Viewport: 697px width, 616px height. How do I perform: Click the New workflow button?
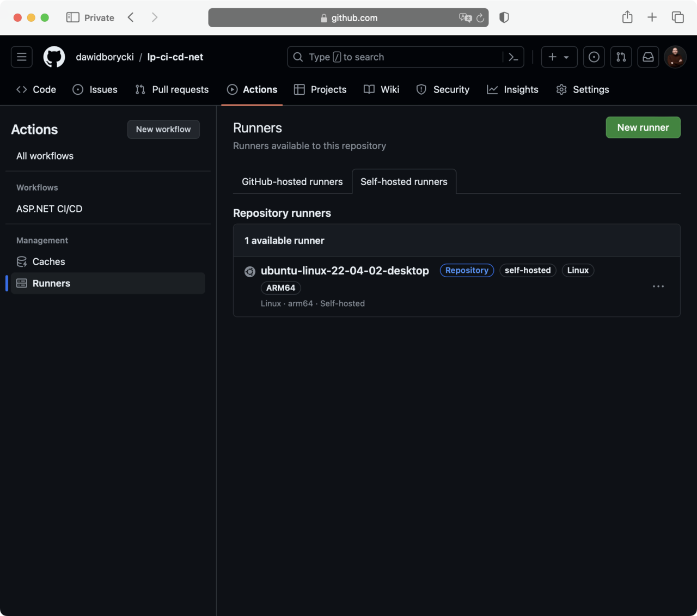point(163,130)
